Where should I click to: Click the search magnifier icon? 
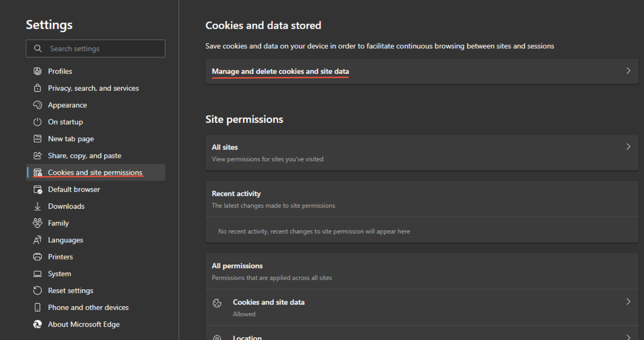[x=38, y=48]
